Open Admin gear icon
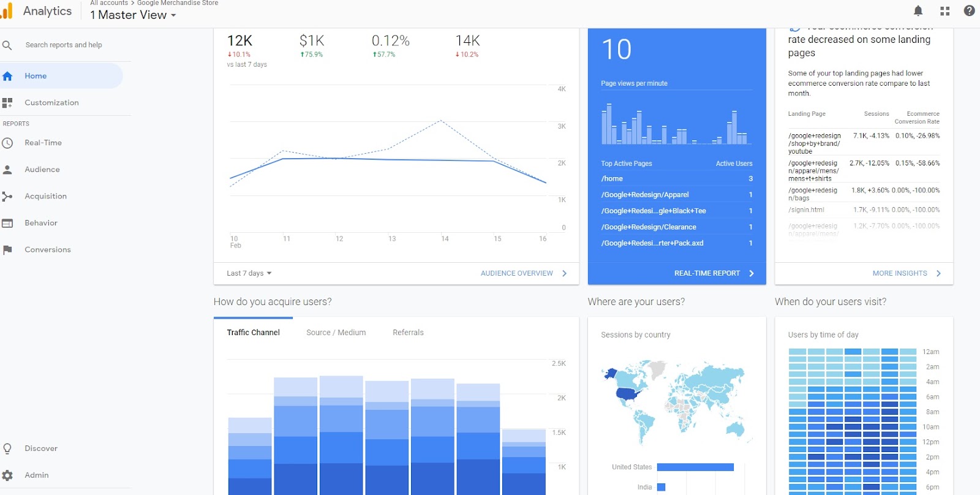Viewport: 980px width, 495px height. click(x=7, y=475)
